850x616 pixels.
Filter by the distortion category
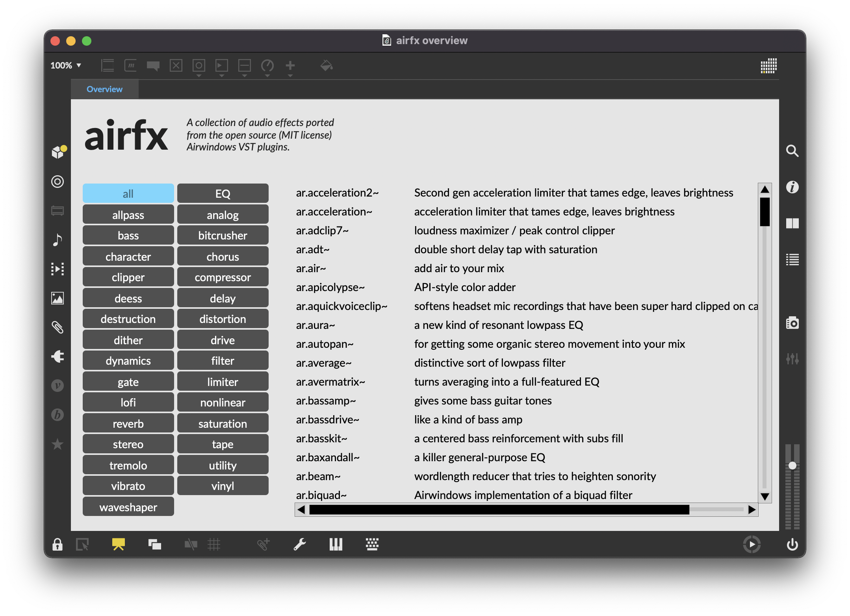(223, 319)
